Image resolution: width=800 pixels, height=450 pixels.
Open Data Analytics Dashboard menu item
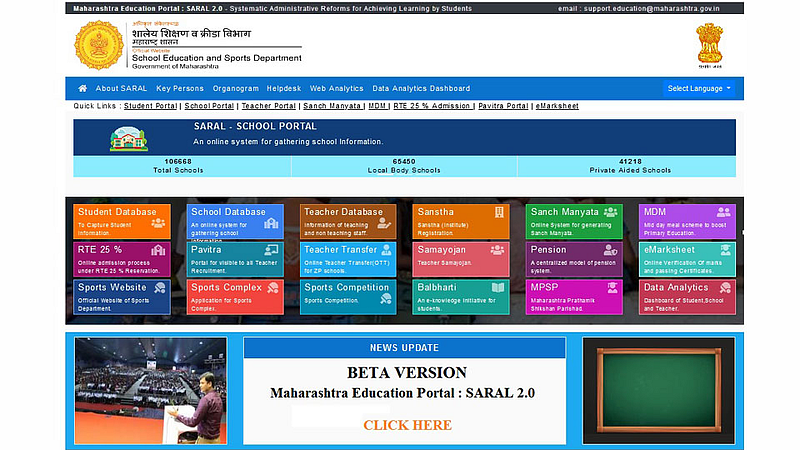[x=421, y=88]
